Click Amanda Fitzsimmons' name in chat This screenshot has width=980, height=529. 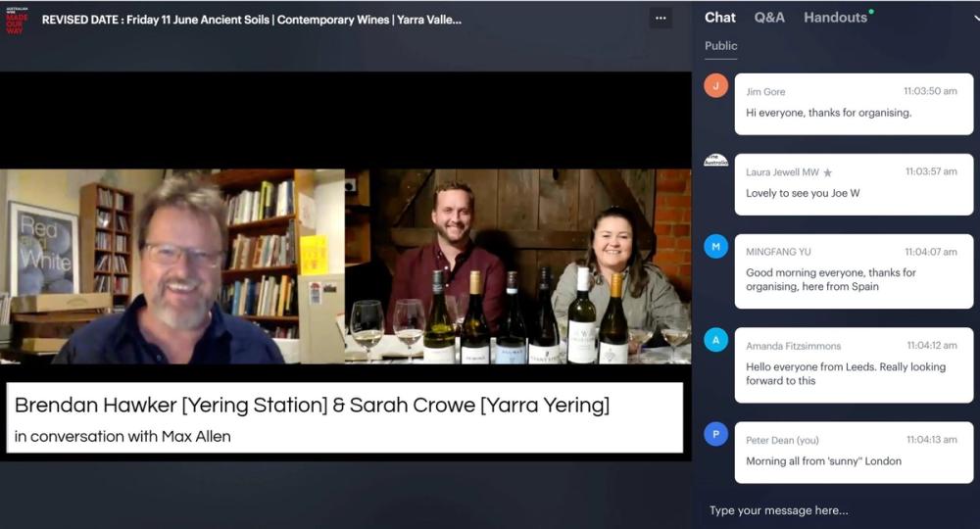(x=793, y=346)
